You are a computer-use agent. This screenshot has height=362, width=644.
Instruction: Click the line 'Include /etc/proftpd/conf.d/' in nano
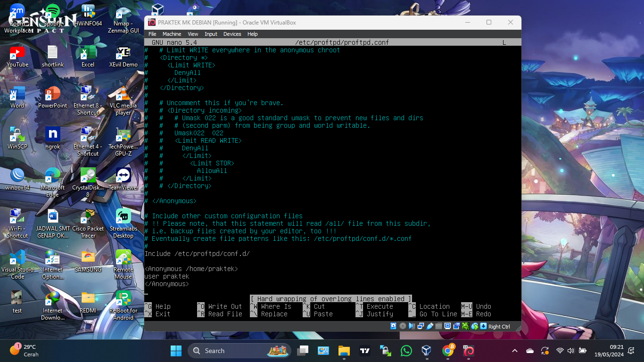click(x=197, y=254)
